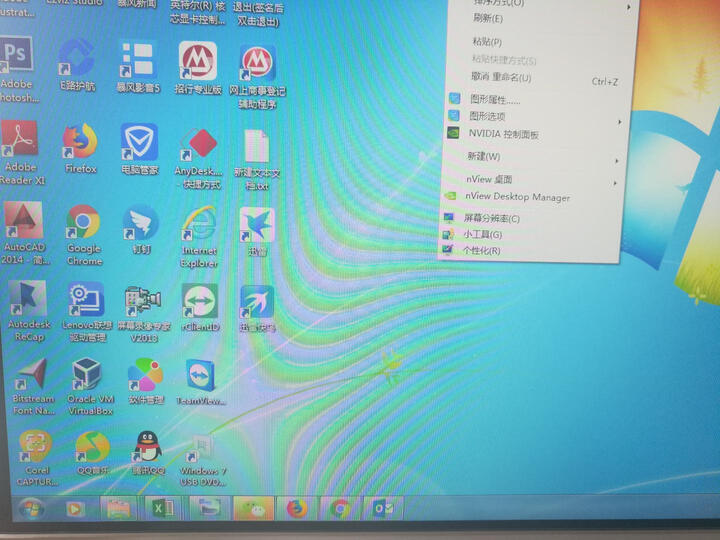This screenshot has height=540, width=720.
Task: Switch to Excel in the taskbar
Action: (163, 508)
